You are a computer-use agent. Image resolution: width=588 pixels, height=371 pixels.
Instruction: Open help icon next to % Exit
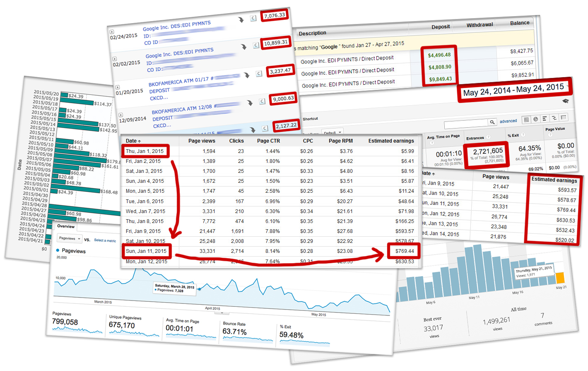click(523, 135)
